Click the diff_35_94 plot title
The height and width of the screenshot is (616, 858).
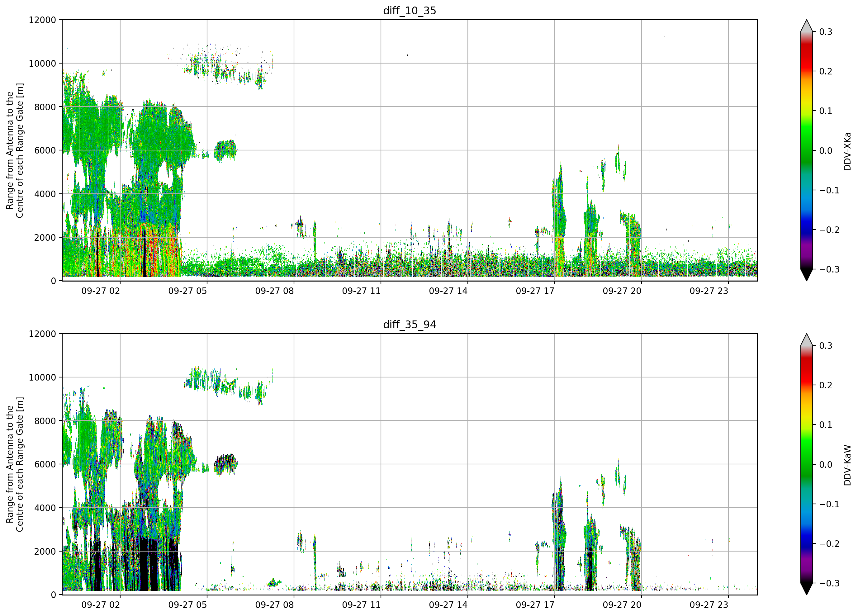click(410, 325)
